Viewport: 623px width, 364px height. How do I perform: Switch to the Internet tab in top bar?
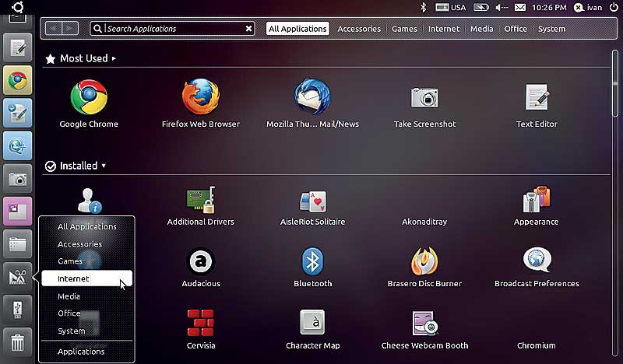click(x=443, y=29)
